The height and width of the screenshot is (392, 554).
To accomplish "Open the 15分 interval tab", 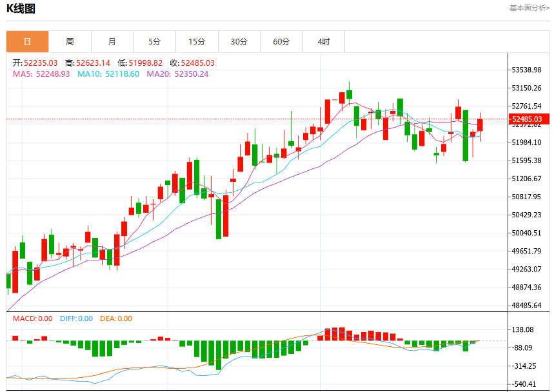I will (197, 42).
